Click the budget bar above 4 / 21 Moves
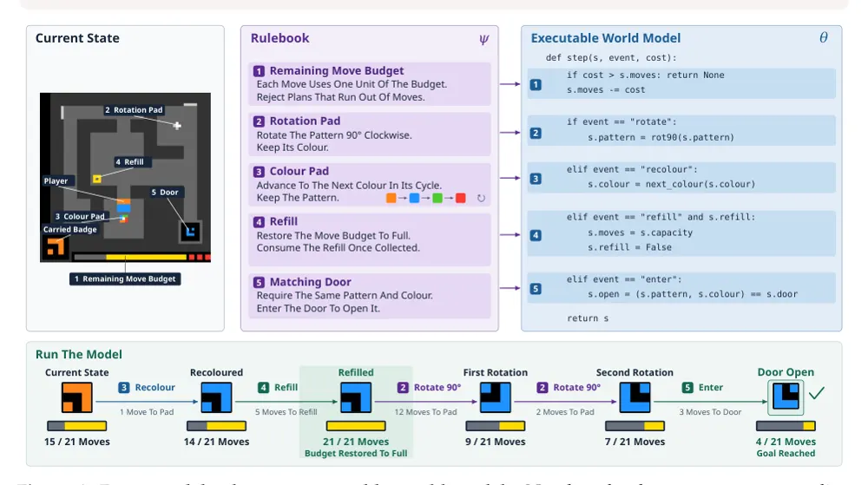Screen dimensions: 868x485 786,426
